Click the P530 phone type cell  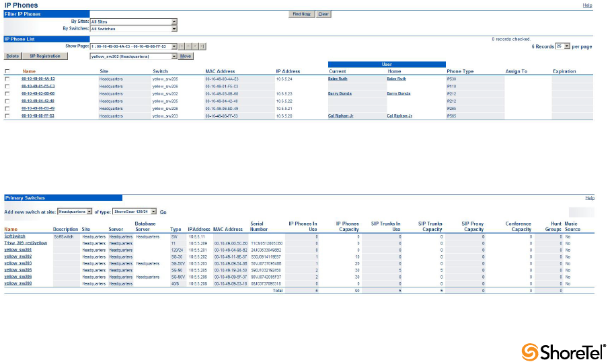[x=451, y=79]
